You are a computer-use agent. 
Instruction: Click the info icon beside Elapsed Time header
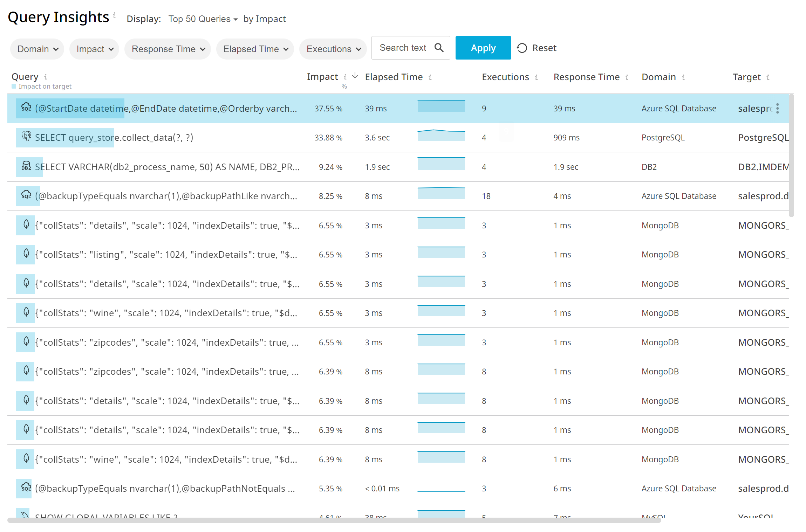point(430,77)
